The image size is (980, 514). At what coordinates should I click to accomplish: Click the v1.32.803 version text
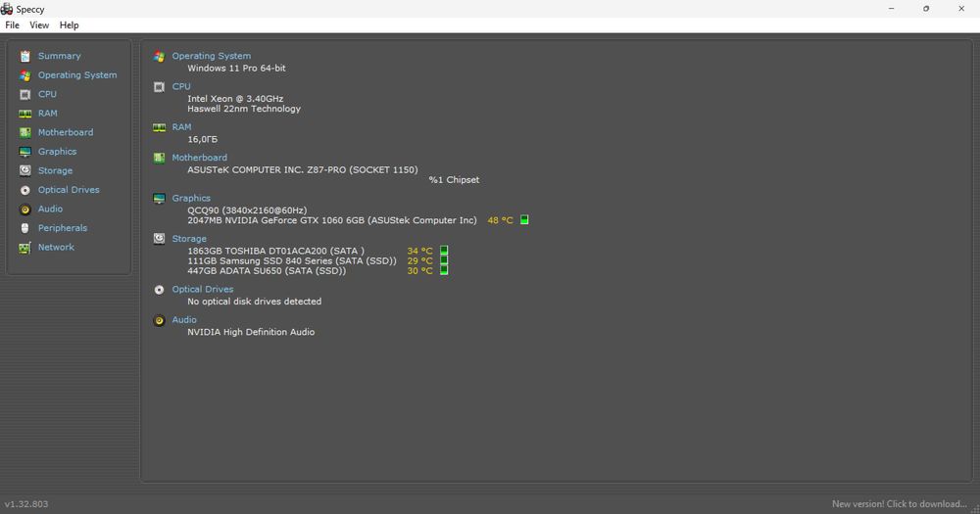tap(26, 504)
